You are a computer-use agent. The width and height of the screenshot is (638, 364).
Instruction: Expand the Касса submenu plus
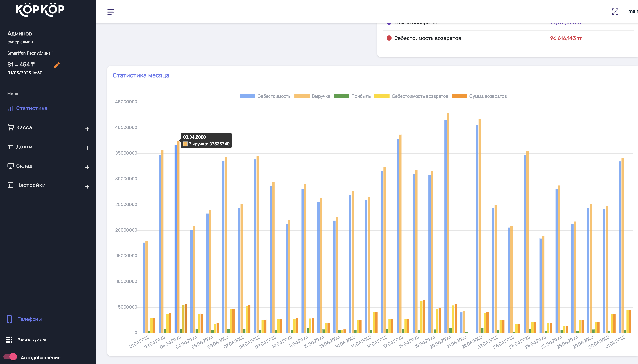(87, 129)
